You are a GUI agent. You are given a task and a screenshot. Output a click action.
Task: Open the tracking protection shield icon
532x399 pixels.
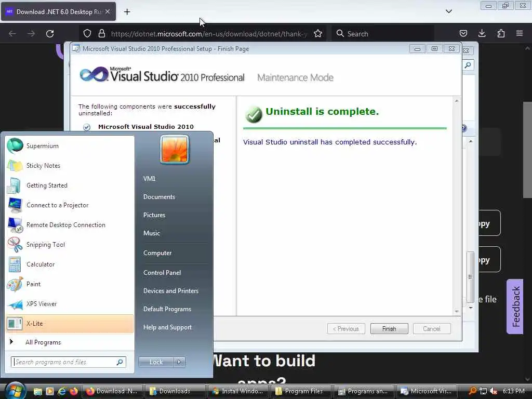click(x=87, y=34)
